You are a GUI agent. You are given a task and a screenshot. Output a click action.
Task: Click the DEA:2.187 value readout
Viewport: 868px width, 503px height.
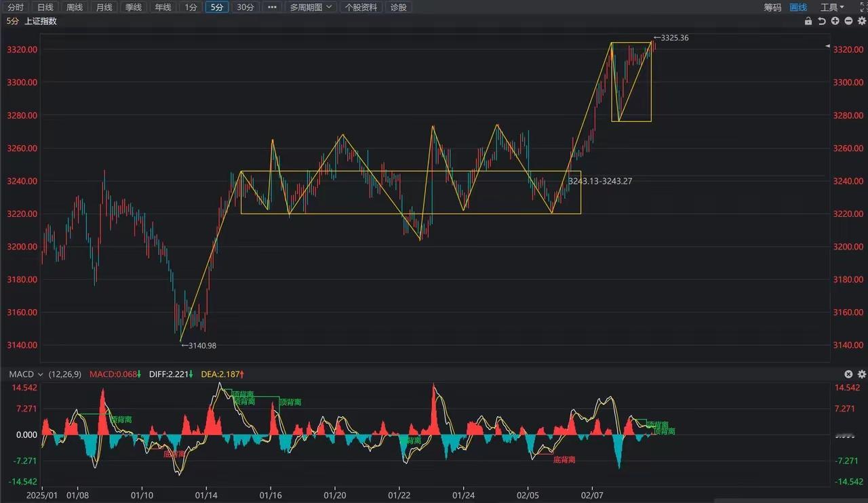[223, 374]
